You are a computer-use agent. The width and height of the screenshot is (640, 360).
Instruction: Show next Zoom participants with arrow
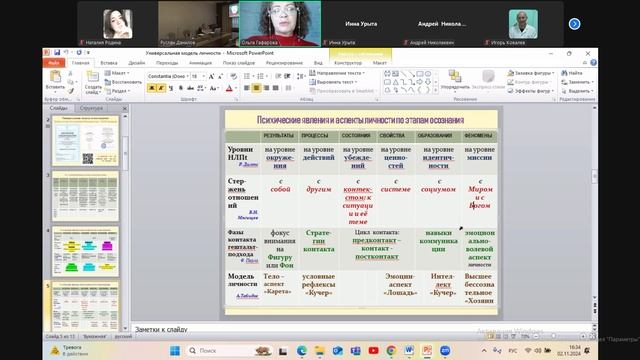(574, 24)
